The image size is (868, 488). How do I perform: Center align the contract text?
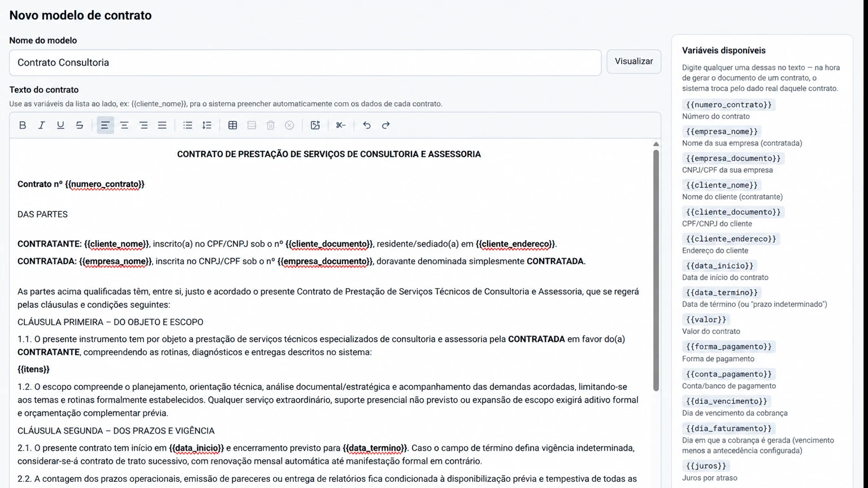pyautogui.click(x=124, y=125)
